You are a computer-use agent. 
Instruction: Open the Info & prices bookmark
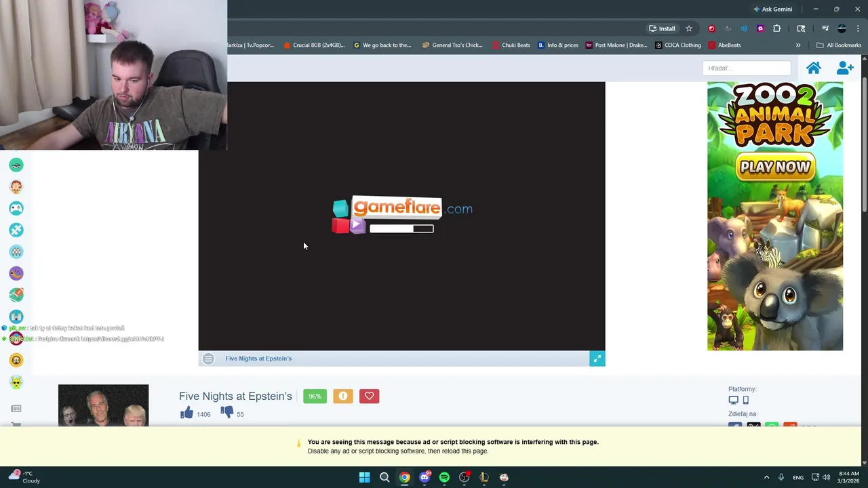[558, 45]
